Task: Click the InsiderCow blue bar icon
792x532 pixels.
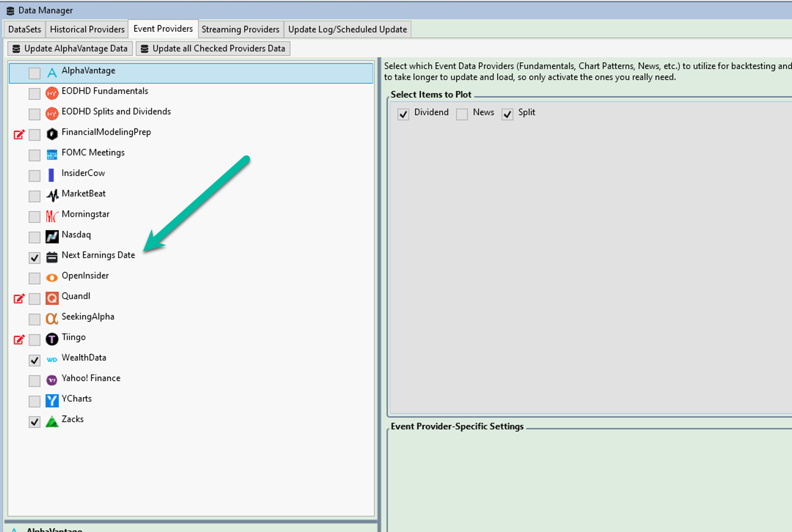Action: [51, 175]
